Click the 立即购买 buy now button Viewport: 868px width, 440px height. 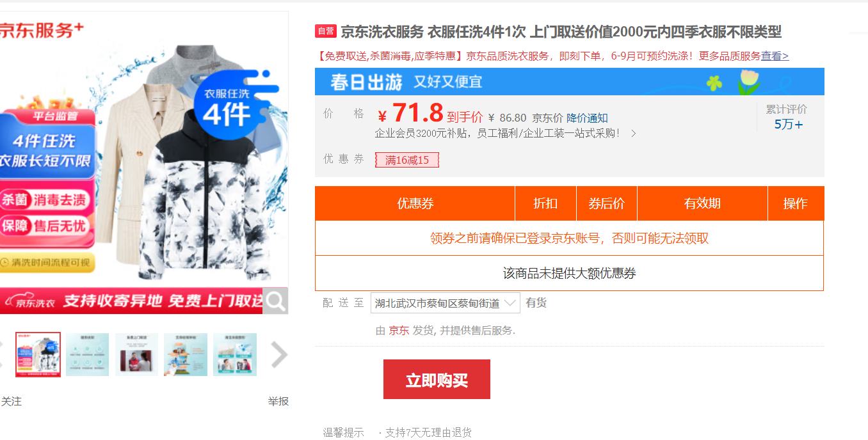437,379
